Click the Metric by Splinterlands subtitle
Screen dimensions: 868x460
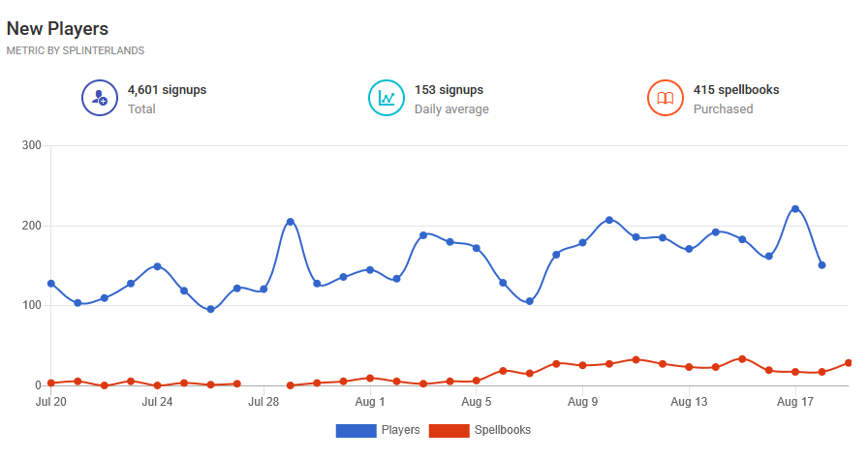(x=76, y=50)
